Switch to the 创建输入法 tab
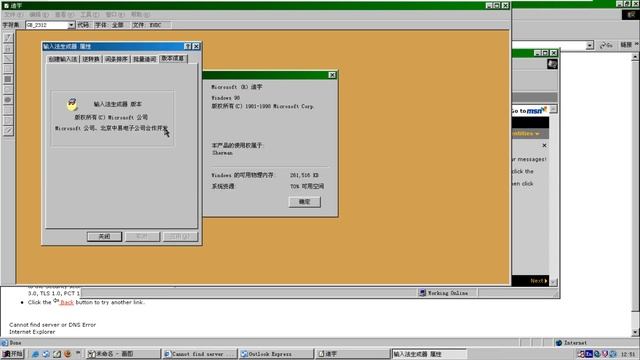The image size is (640, 360). click(x=62, y=59)
